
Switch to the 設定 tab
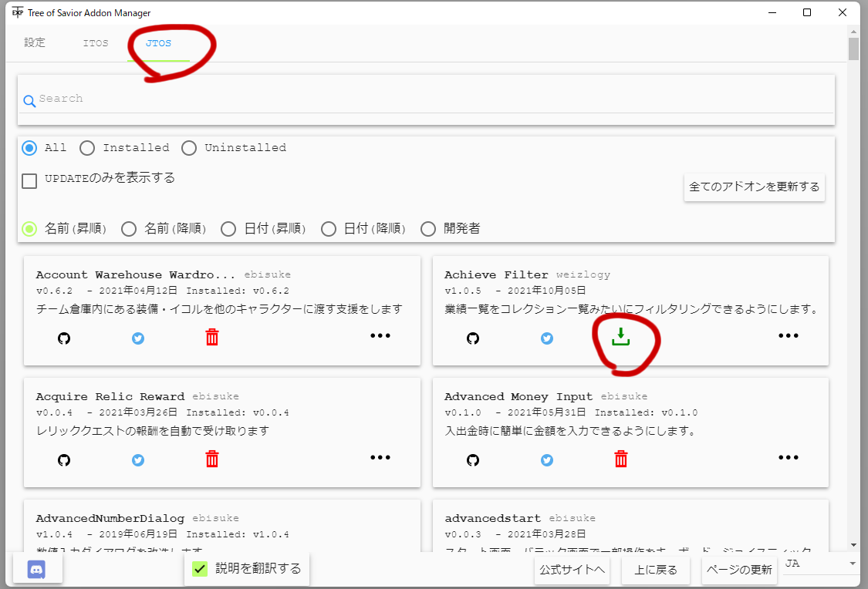click(x=35, y=43)
